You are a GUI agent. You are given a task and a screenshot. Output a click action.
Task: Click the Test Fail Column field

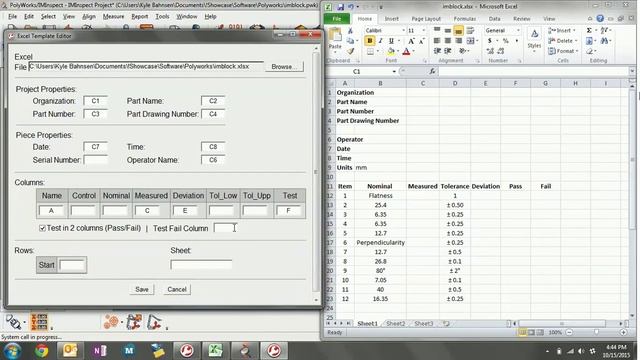coord(225,228)
